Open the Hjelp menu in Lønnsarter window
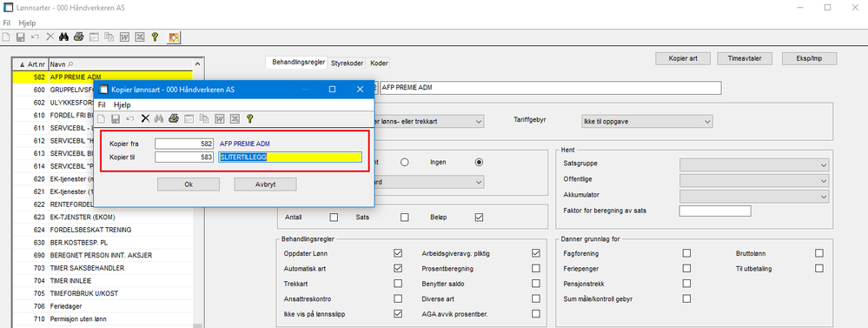 (x=27, y=23)
